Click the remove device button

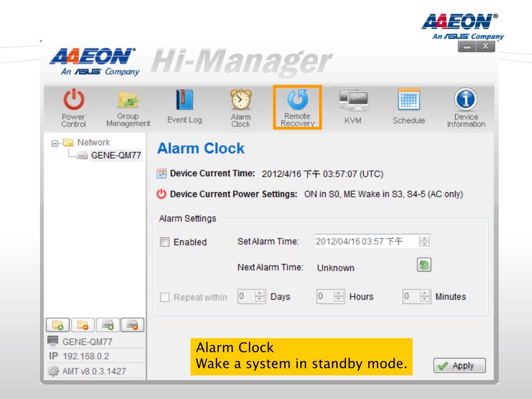(x=132, y=325)
